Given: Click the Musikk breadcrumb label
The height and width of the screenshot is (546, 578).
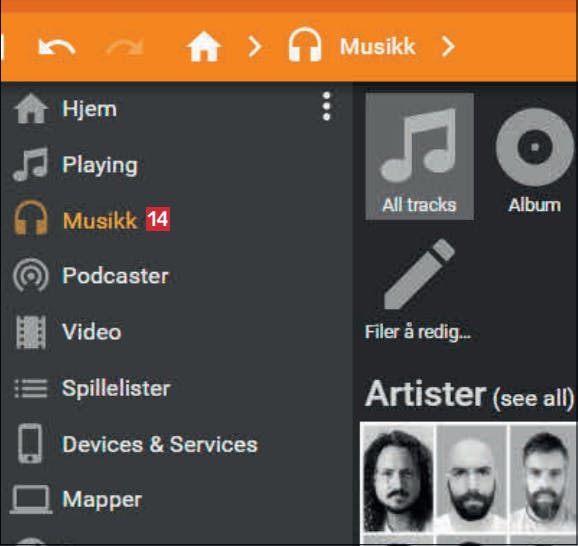Looking at the screenshot, I should (x=377, y=46).
